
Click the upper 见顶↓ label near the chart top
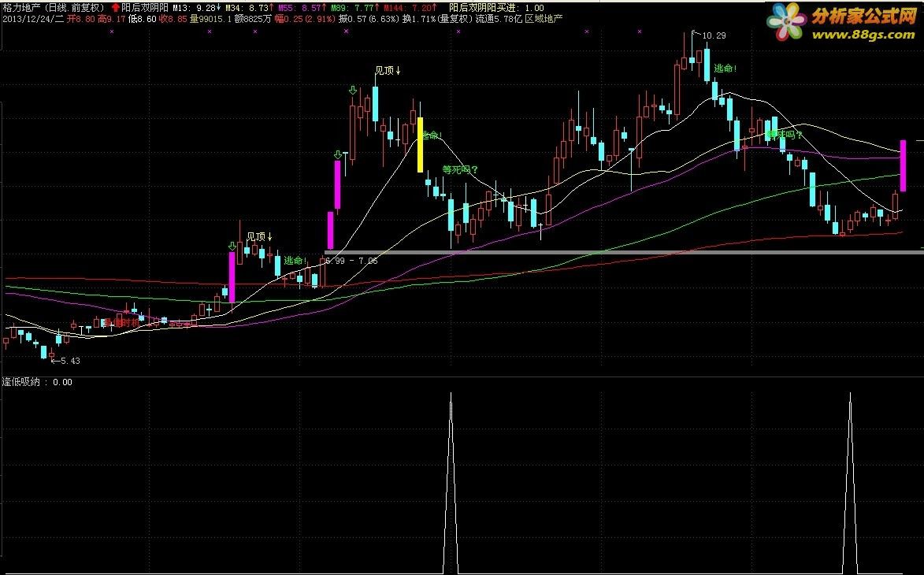point(388,71)
